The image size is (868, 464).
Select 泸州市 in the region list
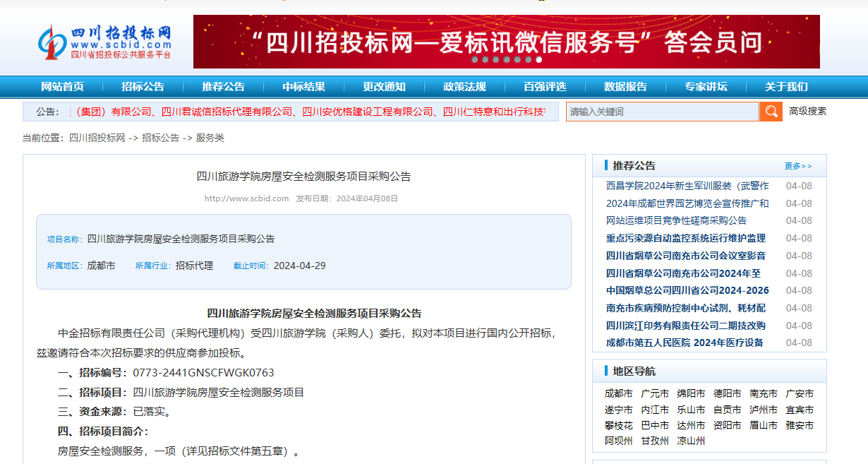[x=764, y=410]
